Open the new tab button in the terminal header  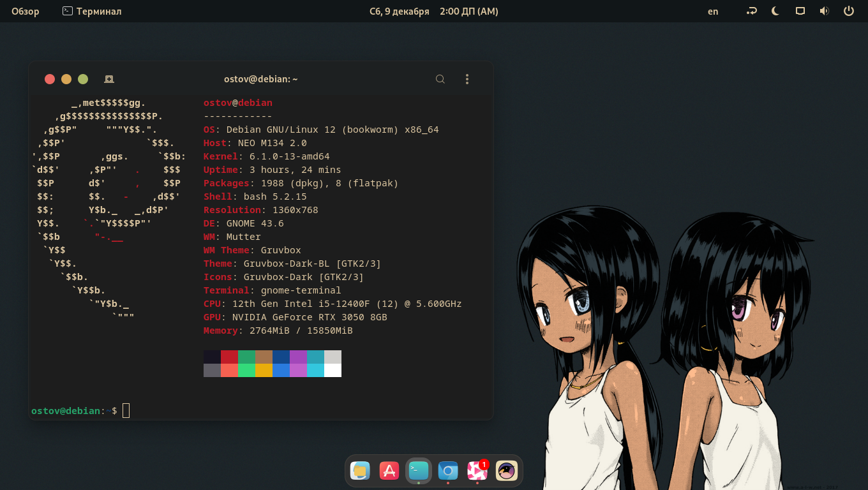click(109, 79)
